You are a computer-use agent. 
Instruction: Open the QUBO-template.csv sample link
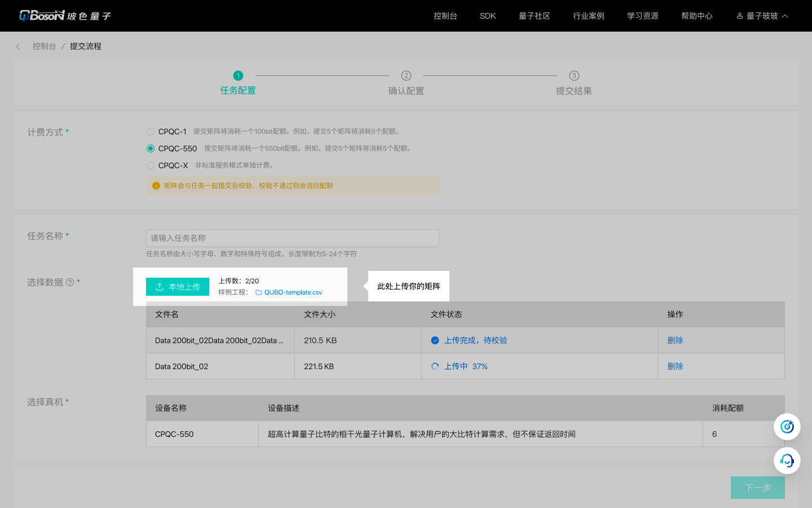(x=293, y=292)
